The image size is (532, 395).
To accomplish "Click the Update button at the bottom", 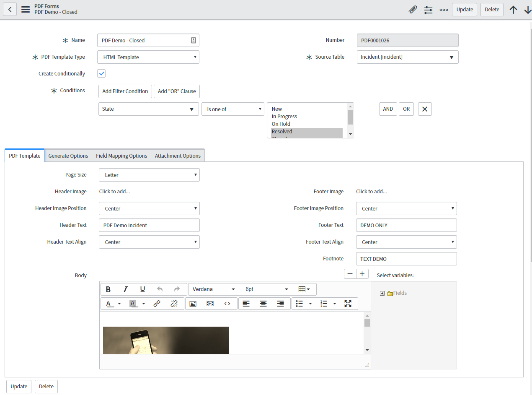I will point(18,386).
